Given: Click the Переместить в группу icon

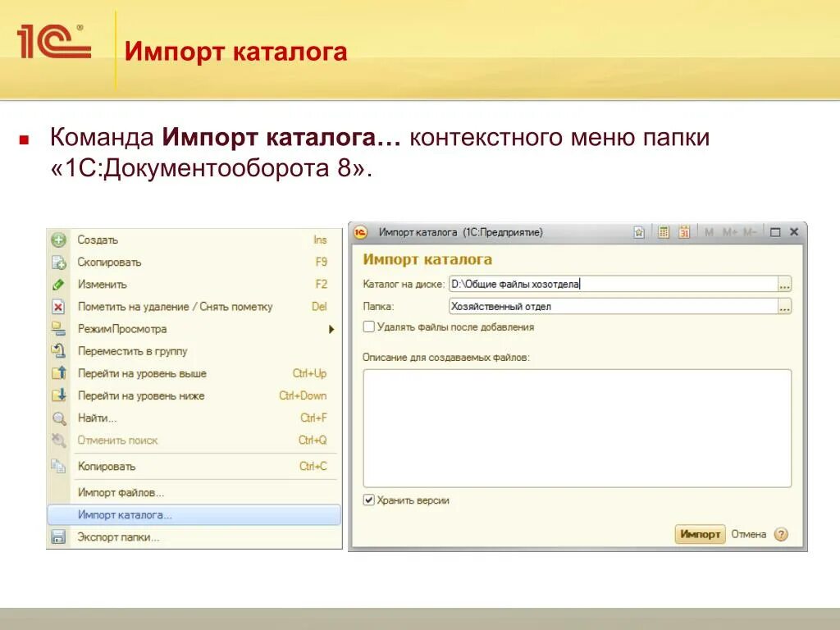Looking at the screenshot, I should tap(58, 351).
